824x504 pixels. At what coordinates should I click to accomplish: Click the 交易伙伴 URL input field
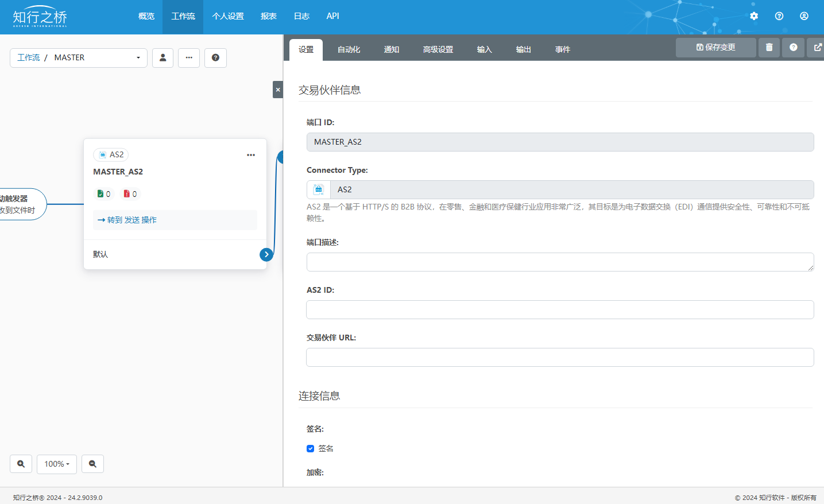(x=560, y=357)
